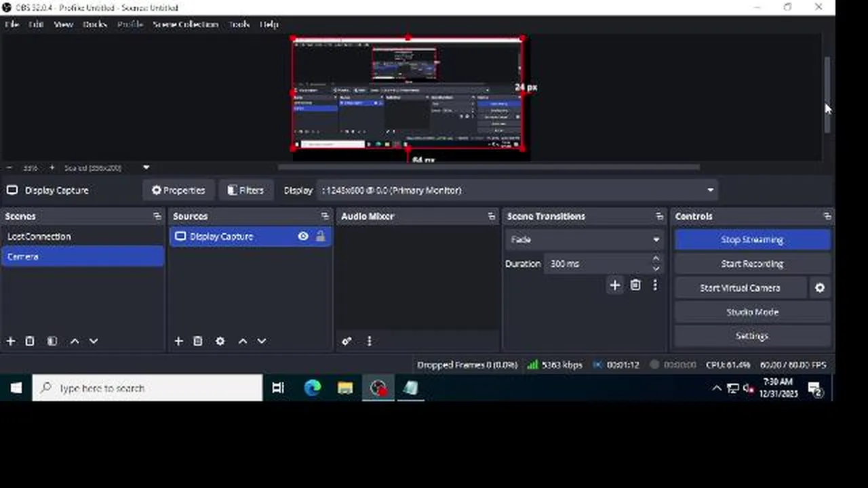Open the Display monitor dropdown
Screen dimensions: 868x488
(x=519, y=190)
